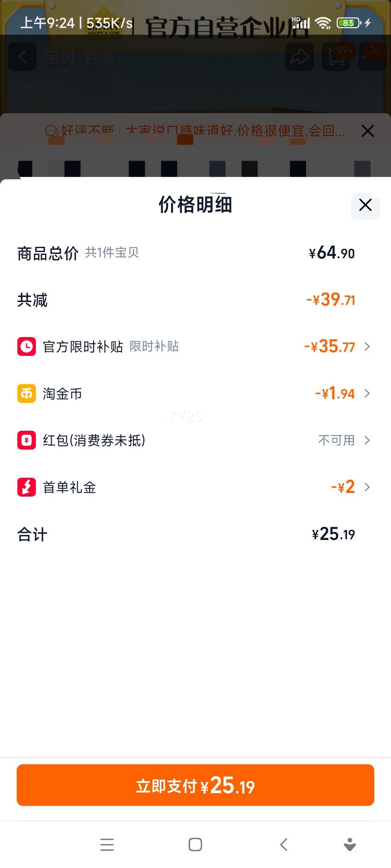The height and width of the screenshot is (868, 391).
Task: Tap the Android recent apps menu icon
Action: pos(107,844)
